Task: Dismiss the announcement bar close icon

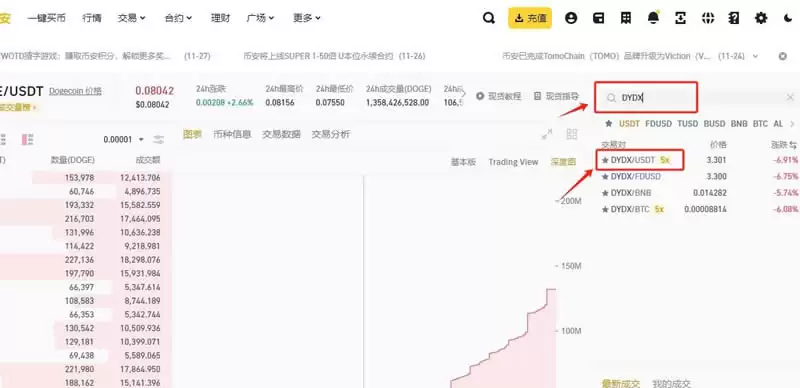Action: pos(783,56)
